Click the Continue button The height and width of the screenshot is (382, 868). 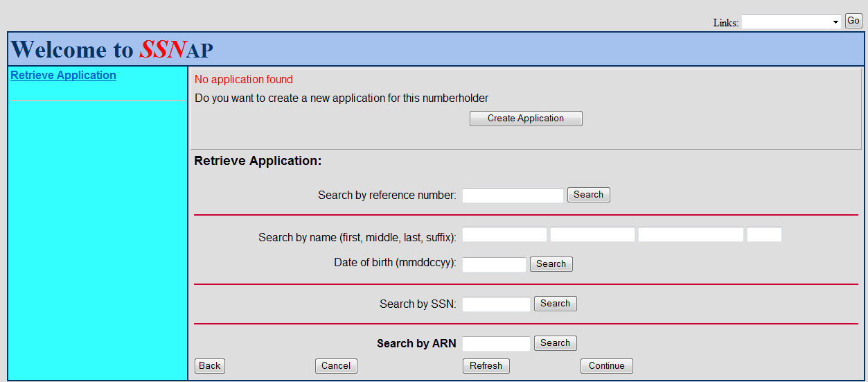pos(607,366)
